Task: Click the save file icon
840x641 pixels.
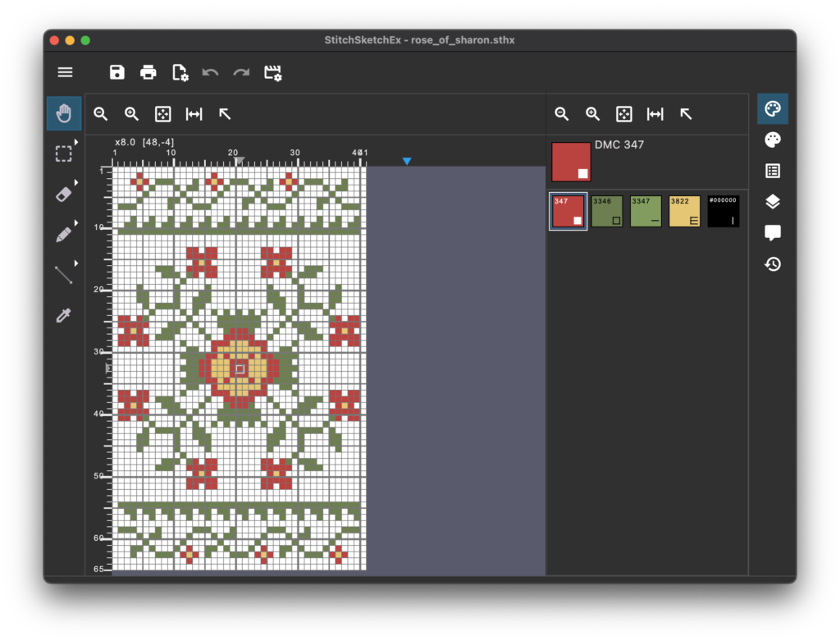Action: coord(117,72)
